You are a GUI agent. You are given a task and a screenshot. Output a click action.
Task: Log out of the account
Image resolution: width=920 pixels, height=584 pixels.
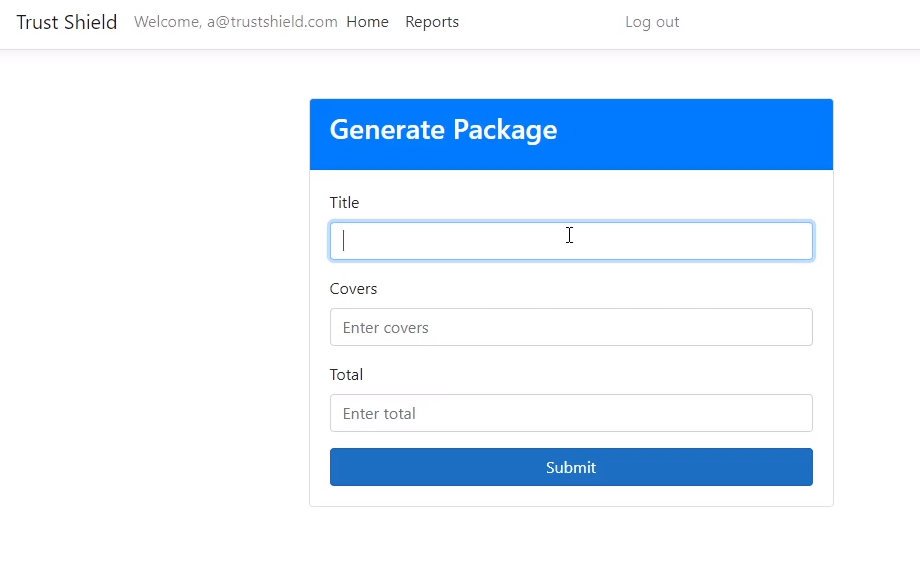tap(652, 22)
